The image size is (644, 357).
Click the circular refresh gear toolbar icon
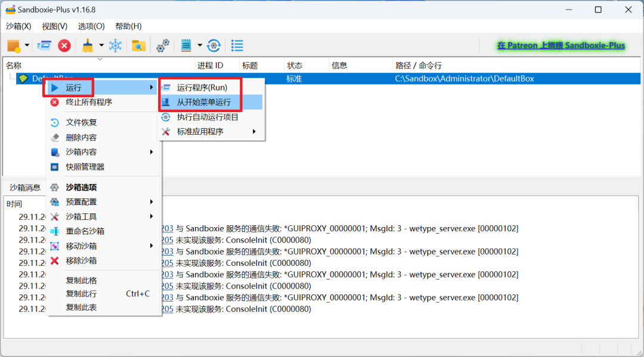coord(214,45)
